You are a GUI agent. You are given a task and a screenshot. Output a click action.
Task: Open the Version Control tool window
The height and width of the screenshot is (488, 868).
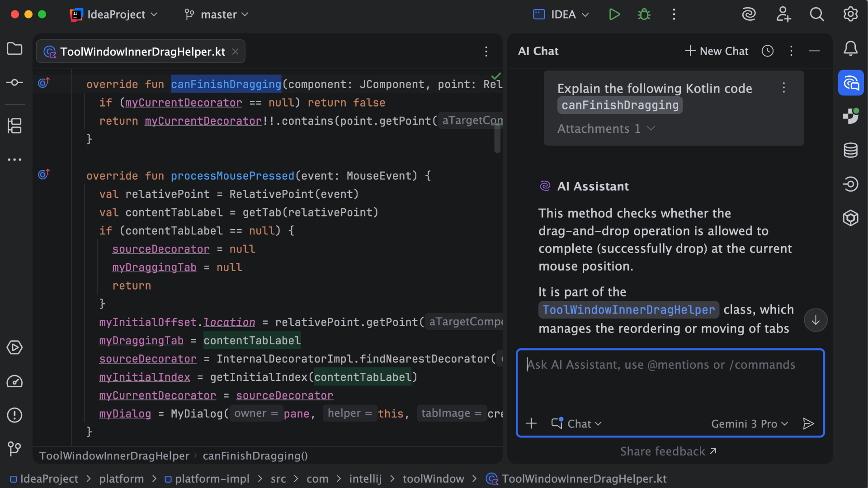14,449
